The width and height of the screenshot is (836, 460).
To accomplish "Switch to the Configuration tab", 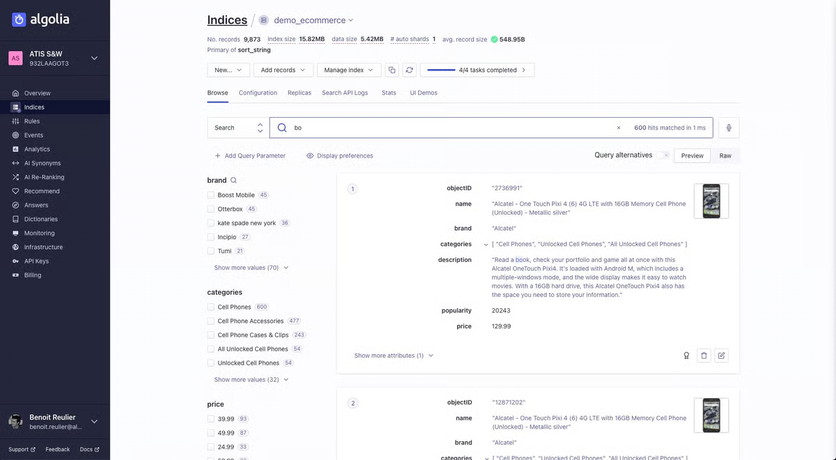I will pyautogui.click(x=258, y=93).
